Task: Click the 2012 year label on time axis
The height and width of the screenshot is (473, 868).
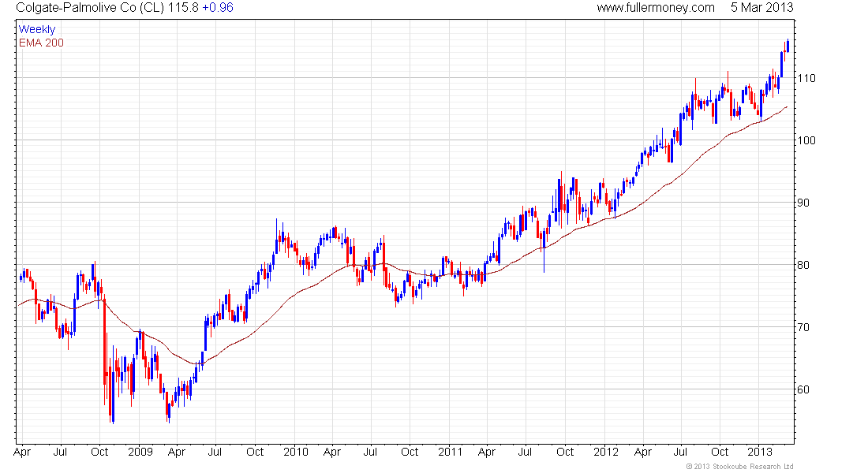Action: [605, 452]
